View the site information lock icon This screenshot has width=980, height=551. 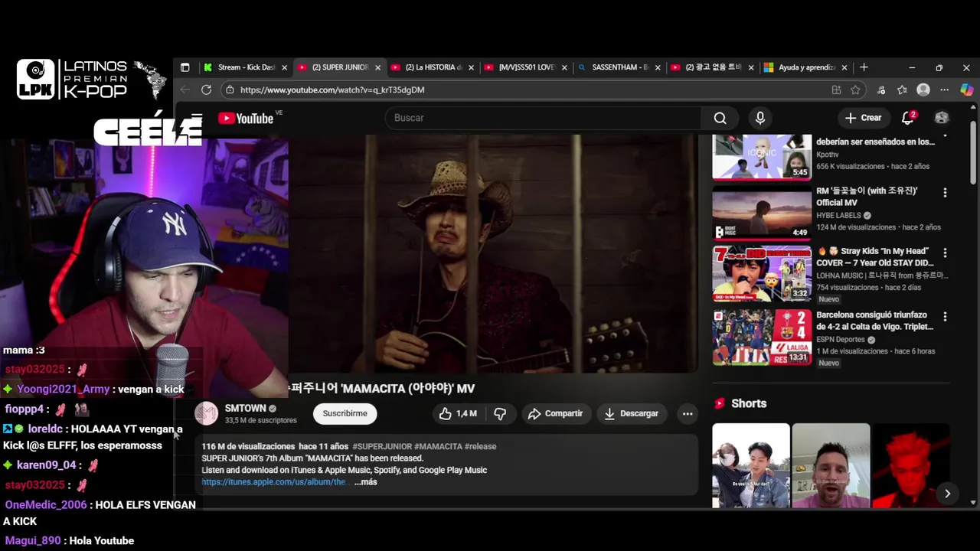(230, 90)
